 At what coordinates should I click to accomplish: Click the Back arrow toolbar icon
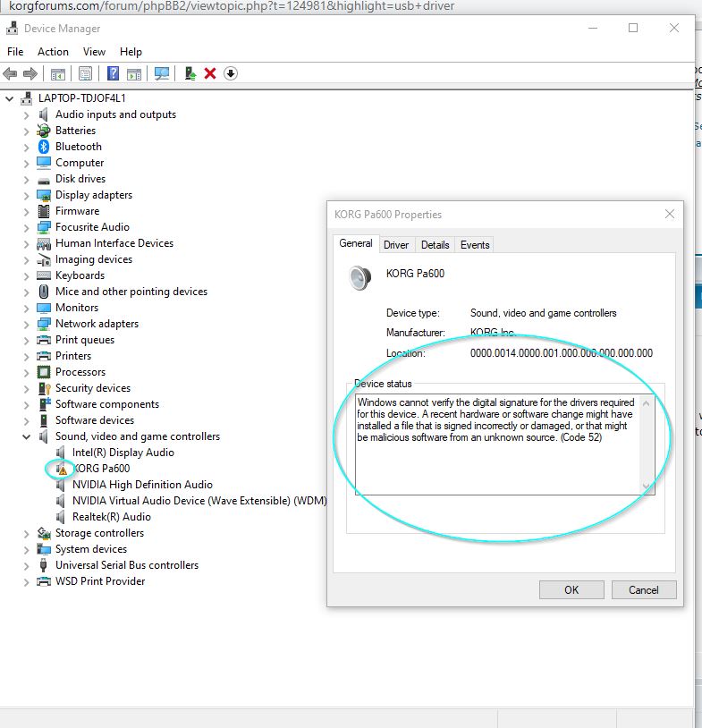click(x=10, y=73)
